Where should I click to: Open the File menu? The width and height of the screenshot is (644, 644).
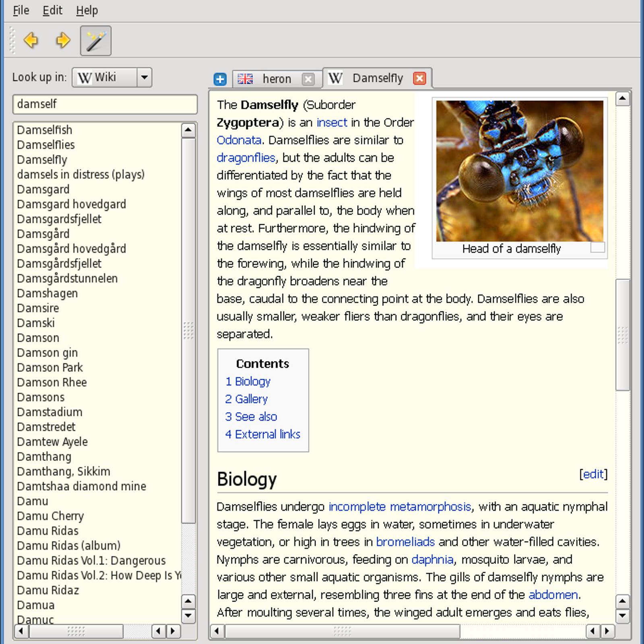click(x=21, y=10)
